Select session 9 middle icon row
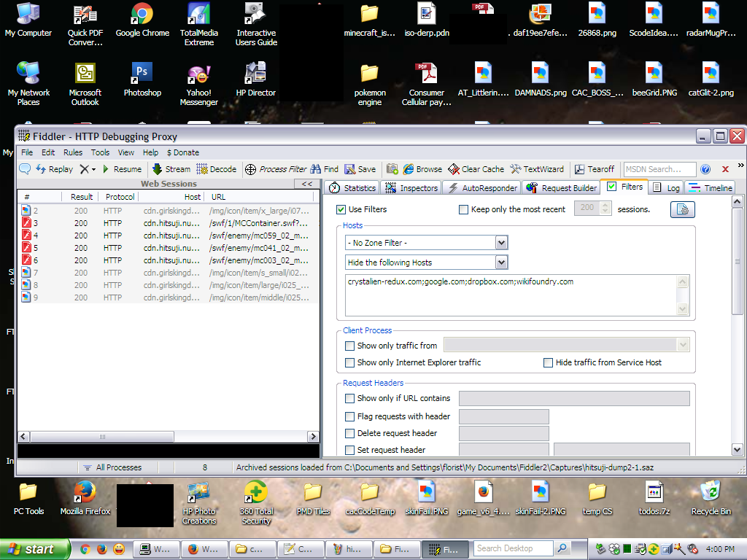 (168, 297)
